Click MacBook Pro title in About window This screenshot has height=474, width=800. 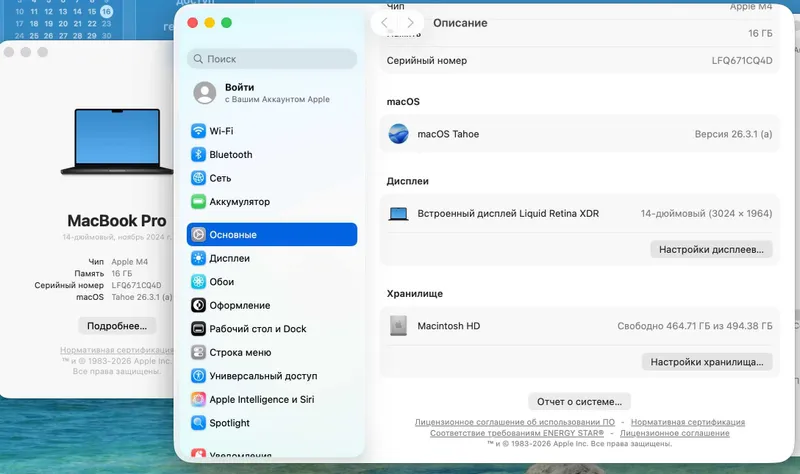(117, 220)
